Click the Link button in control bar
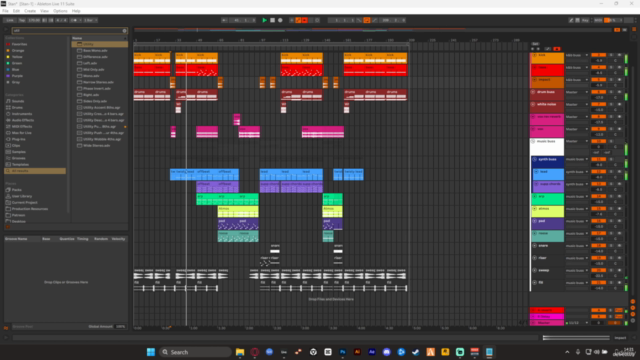The width and height of the screenshot is (640, 360). (10, 20)
